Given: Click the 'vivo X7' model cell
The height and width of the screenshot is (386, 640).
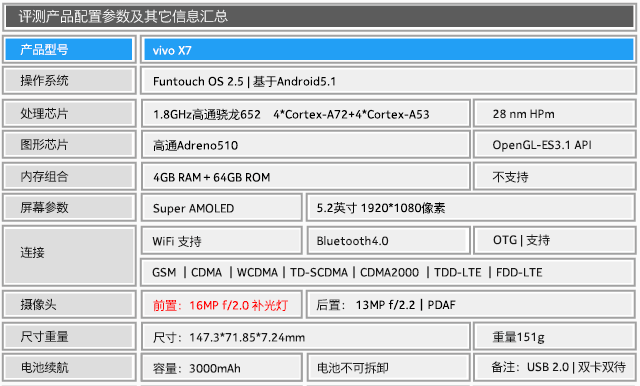Looking at the screenshot, I should pos(389,50).
